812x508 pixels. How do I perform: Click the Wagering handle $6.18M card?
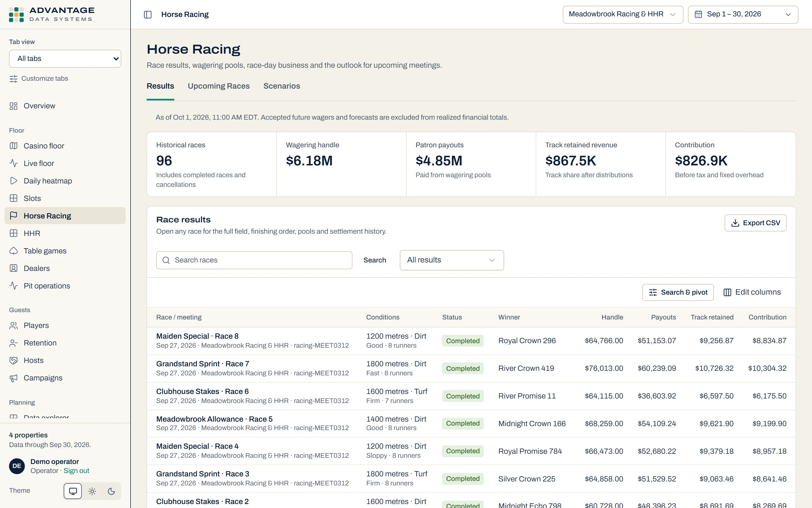341,164
